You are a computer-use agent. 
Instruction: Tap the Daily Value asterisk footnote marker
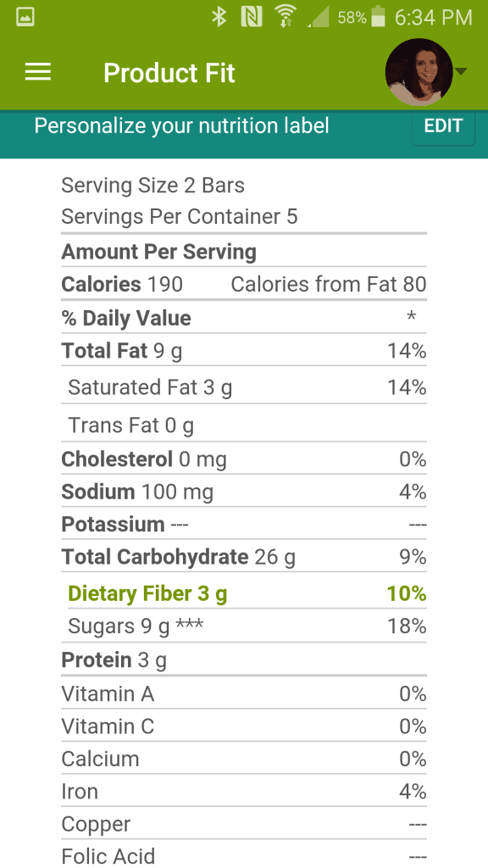[x=411, y=317]
